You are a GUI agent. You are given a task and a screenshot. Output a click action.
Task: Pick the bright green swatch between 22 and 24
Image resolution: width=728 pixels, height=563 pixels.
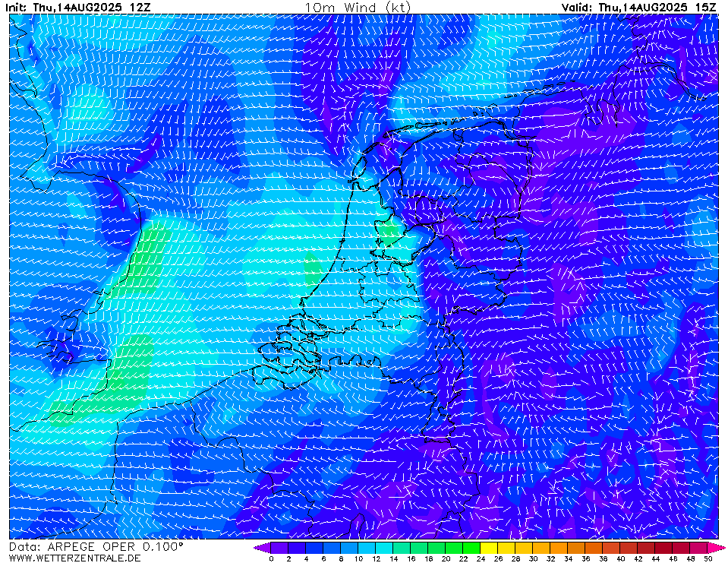pyautogui.click(x=471, y=548)
